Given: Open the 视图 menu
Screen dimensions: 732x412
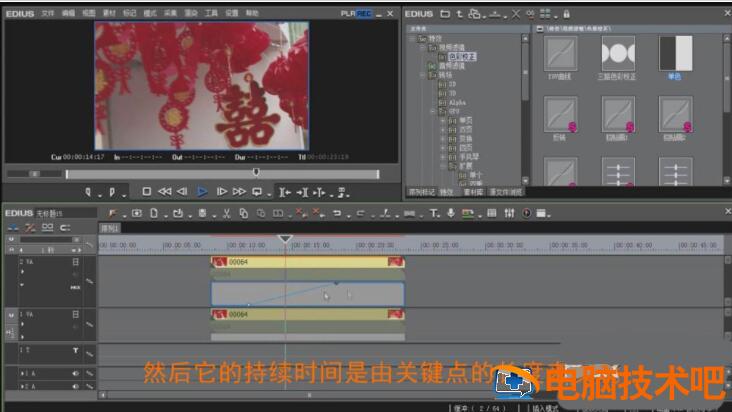Looking at the screenshot, I should coord(89,14).
